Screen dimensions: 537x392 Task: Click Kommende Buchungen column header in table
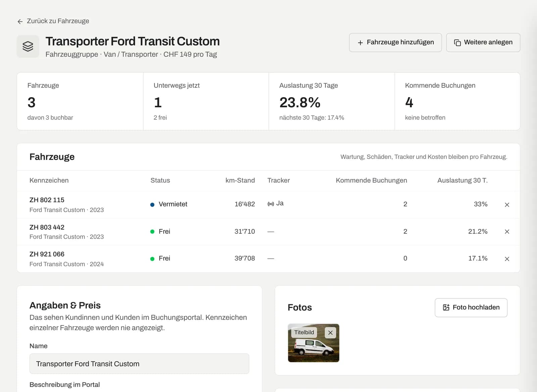pos(371,180)
